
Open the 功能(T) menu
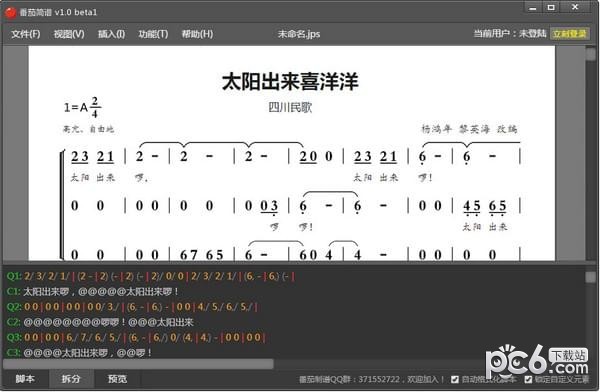tap(153, 34)
